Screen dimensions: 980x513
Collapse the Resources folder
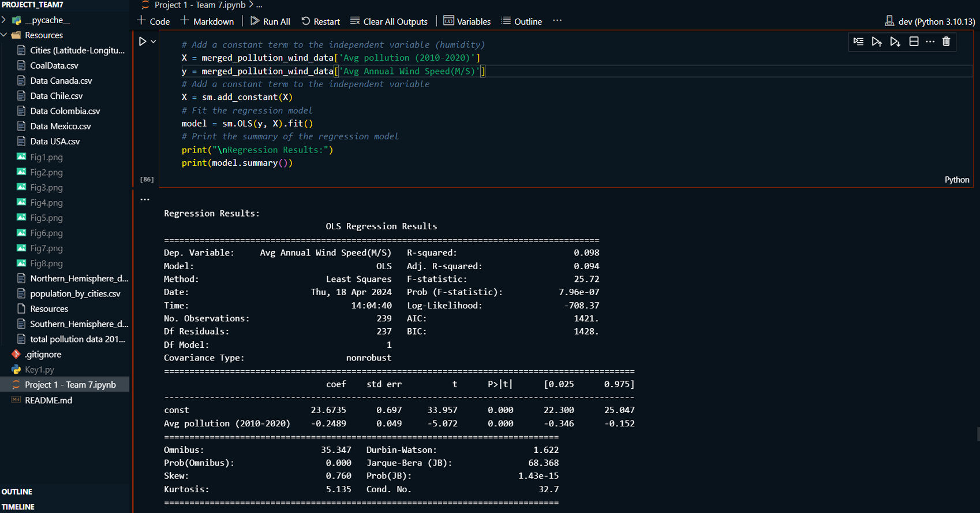5,35
